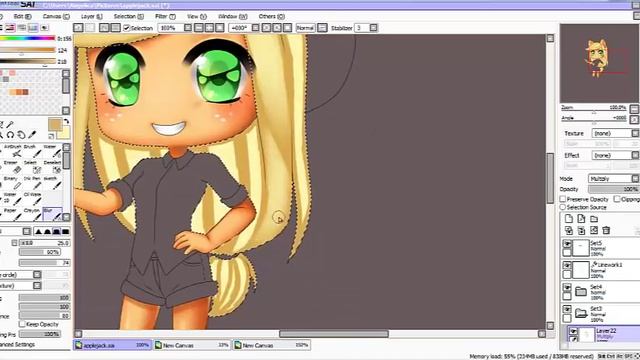Switch to New Canvas tab at 33%
The image size is (640, 360).
pos(192,345)
